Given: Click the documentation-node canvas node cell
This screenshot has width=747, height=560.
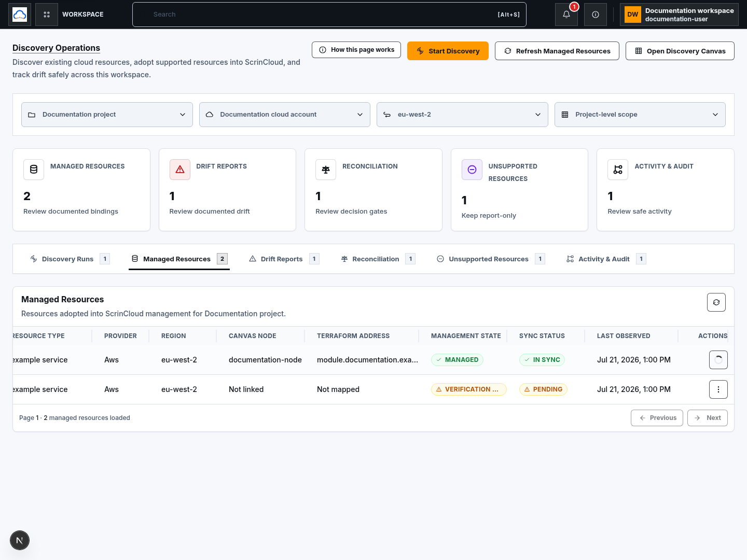Looking at the screenshot, I should click(x=265, y=360).
